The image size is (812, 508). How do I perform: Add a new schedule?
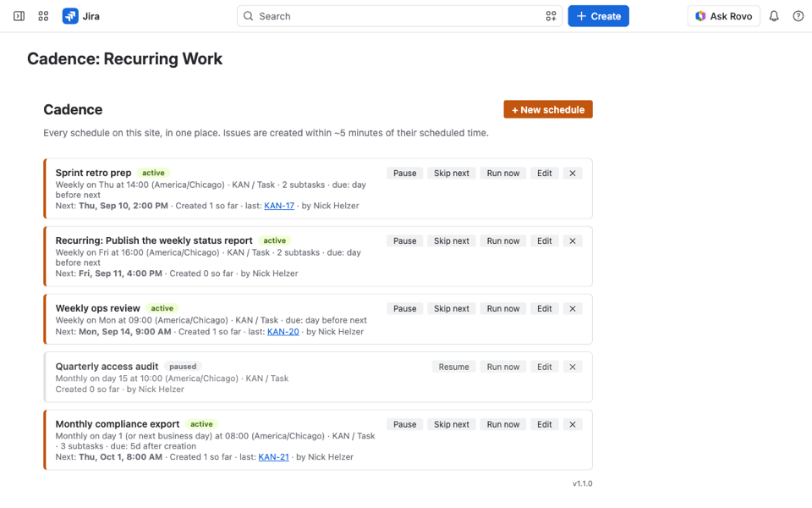click(548, 109)
